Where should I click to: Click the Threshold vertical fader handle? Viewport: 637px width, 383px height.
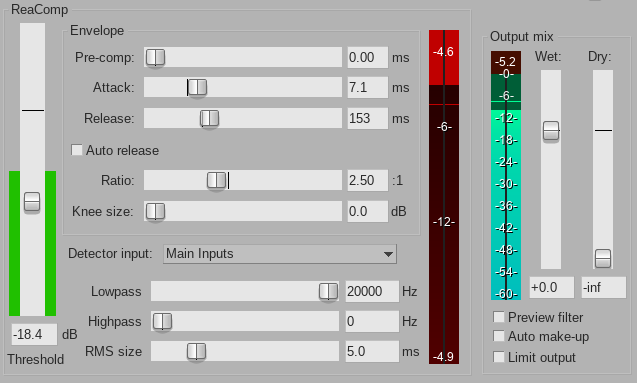click(x=32, y=202)
